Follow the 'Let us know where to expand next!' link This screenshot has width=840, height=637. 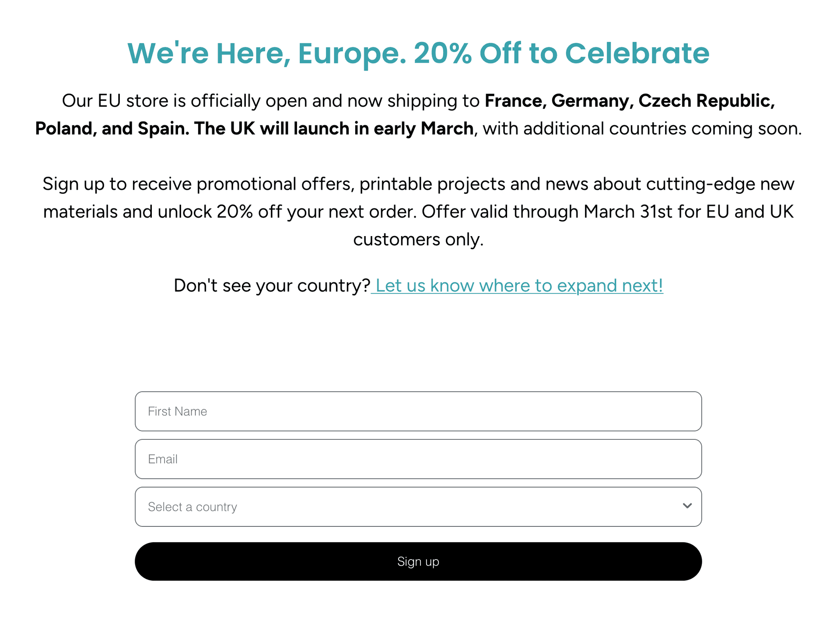pos(519,285)
